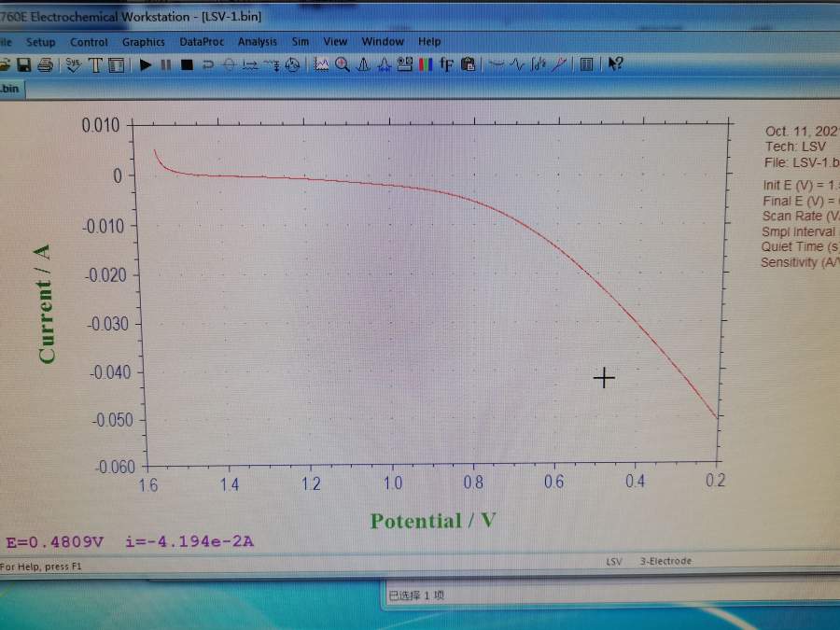Image resolution: width=840 pixels, height=630 pixels.
Task: Click the 'For Help, press F1' status text
Action: (41, 567)
